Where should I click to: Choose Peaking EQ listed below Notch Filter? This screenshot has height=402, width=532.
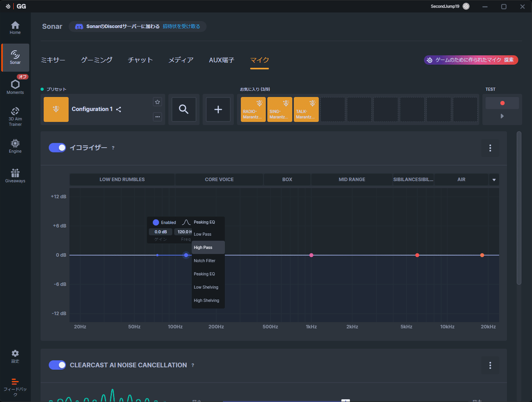click(x=208, y=274)
